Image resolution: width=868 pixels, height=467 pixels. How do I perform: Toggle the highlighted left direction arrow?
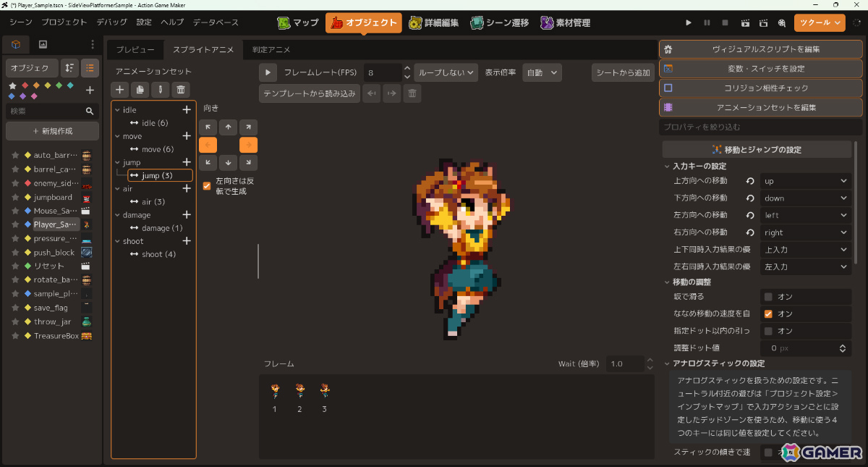coord(208,145)
